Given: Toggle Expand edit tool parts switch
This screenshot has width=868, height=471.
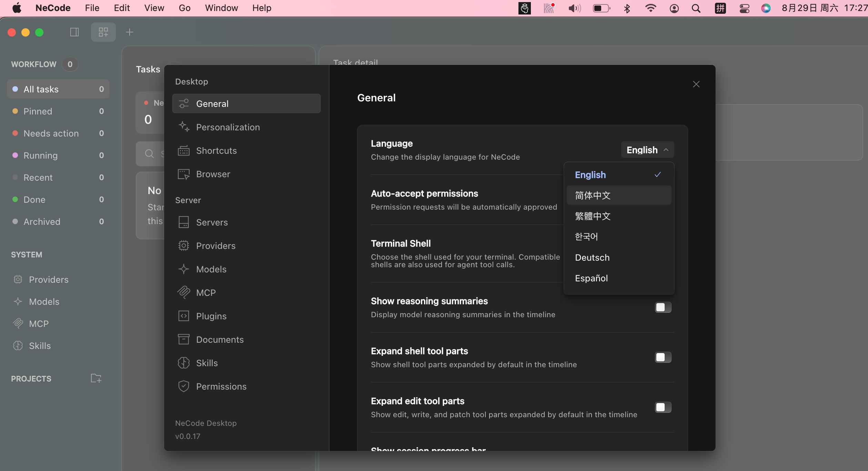Looking at the screenshot, I should (x=663, y=407).
